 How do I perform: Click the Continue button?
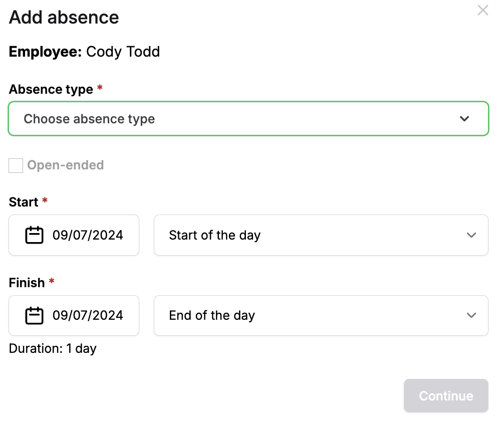445,395
